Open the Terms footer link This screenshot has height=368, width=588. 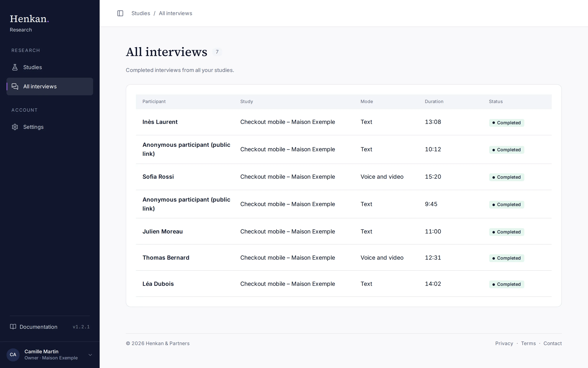click(528, 343)
